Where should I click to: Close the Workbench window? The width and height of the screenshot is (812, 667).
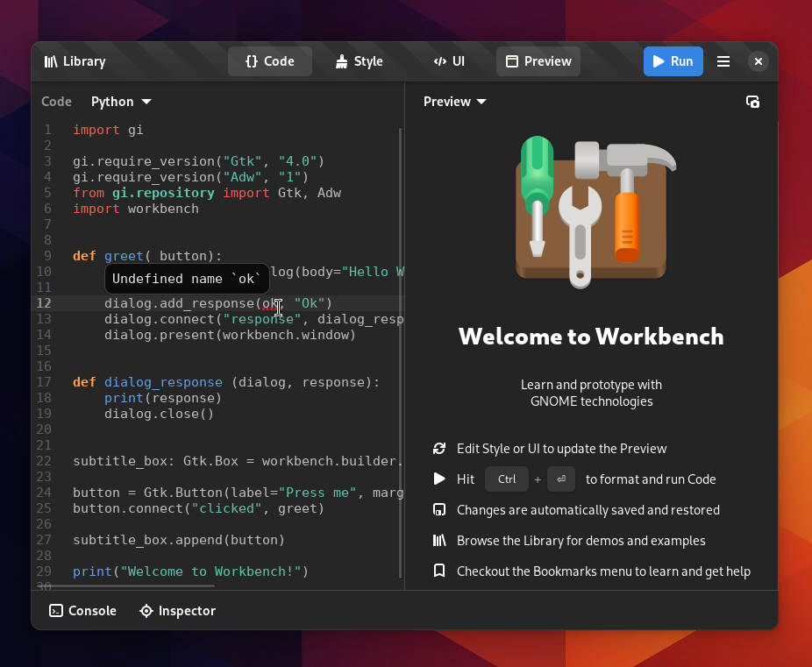pos(759,61)
